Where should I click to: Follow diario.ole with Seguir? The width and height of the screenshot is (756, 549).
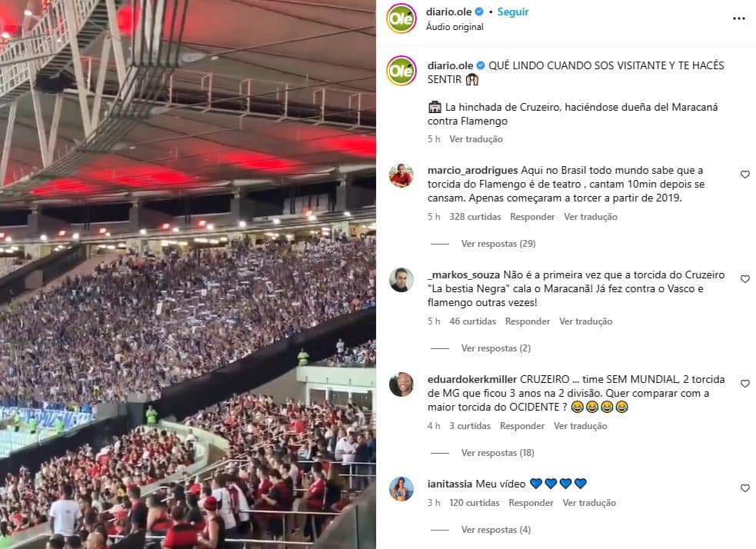coord(513,12)
